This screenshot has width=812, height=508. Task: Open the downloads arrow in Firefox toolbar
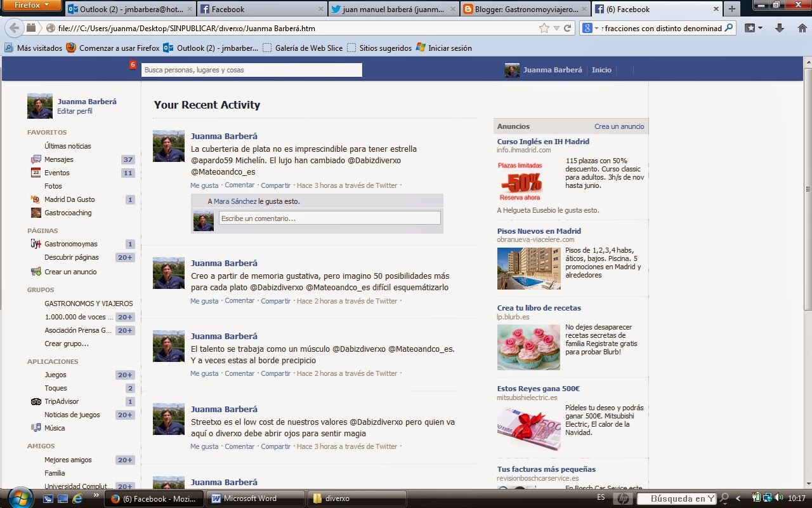point(780,28)
